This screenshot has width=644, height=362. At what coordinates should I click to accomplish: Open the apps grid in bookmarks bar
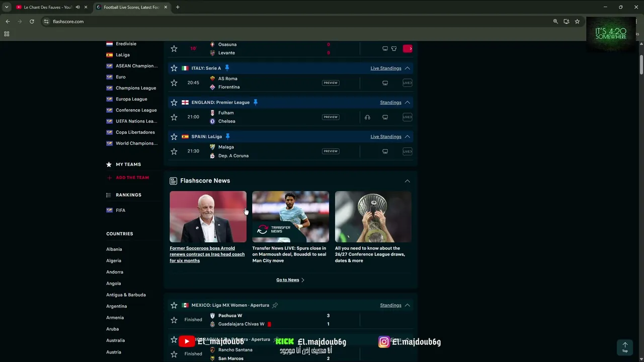point(7,34)
